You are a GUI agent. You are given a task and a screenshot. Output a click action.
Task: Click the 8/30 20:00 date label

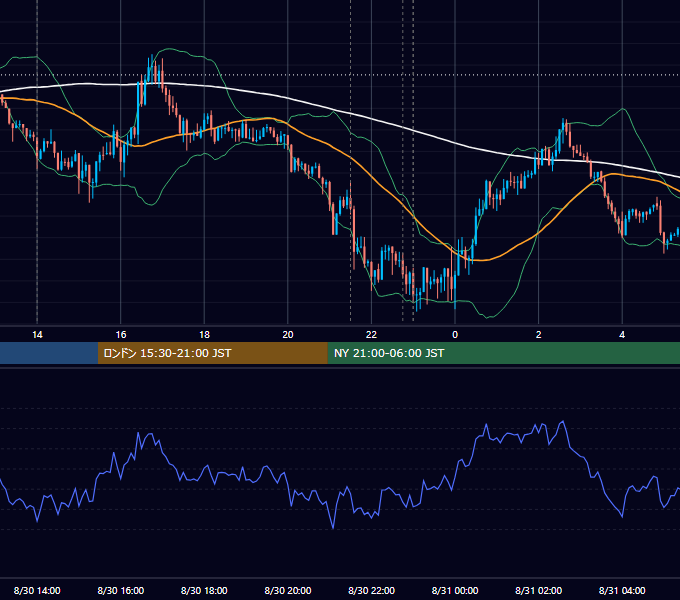point(288,590)
